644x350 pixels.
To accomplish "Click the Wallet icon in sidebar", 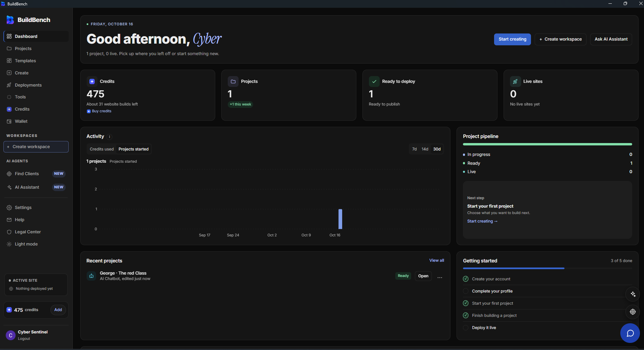I will tap(9, 121).
